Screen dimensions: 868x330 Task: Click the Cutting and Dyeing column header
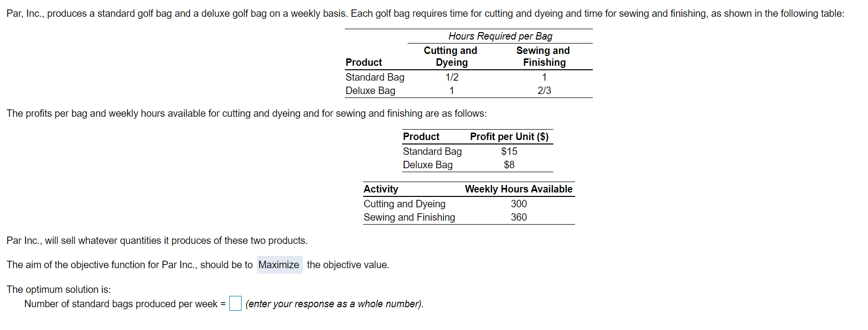click(450, 56)
